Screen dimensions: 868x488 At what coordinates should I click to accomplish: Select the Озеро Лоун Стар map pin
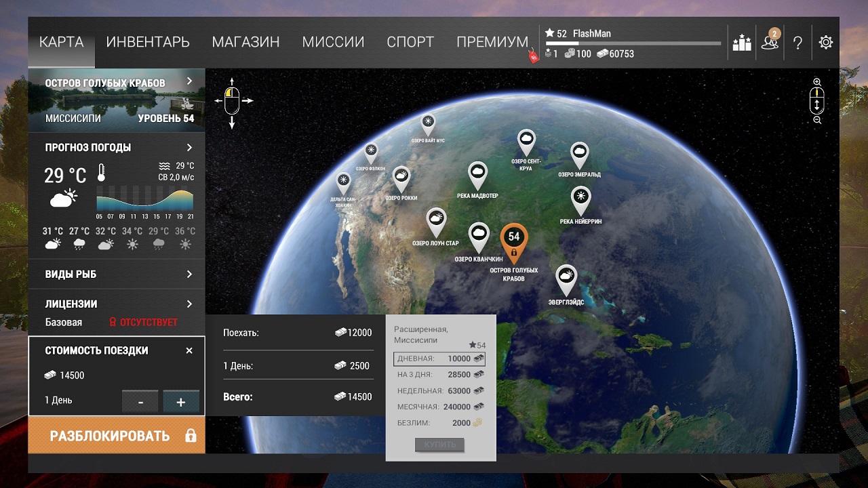pos(435,222)
